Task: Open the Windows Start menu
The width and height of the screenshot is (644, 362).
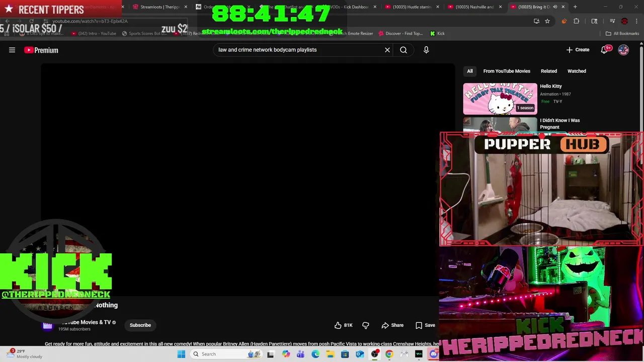Action: pyautogui.click(x=181, y=354)
